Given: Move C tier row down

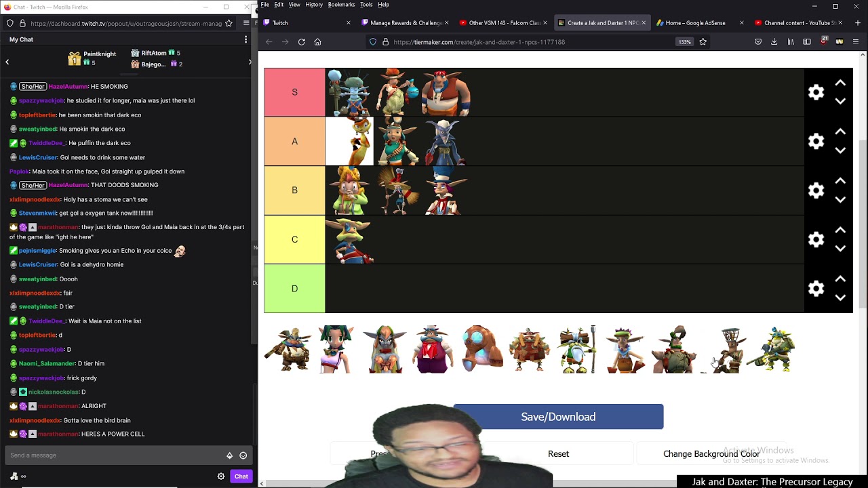Looking at the screenshot, I should 840,249.
